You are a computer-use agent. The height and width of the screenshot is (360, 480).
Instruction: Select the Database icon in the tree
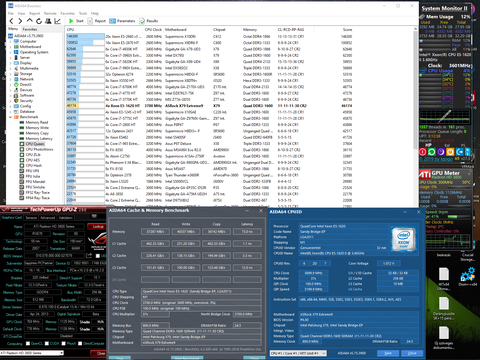[16, 112]
